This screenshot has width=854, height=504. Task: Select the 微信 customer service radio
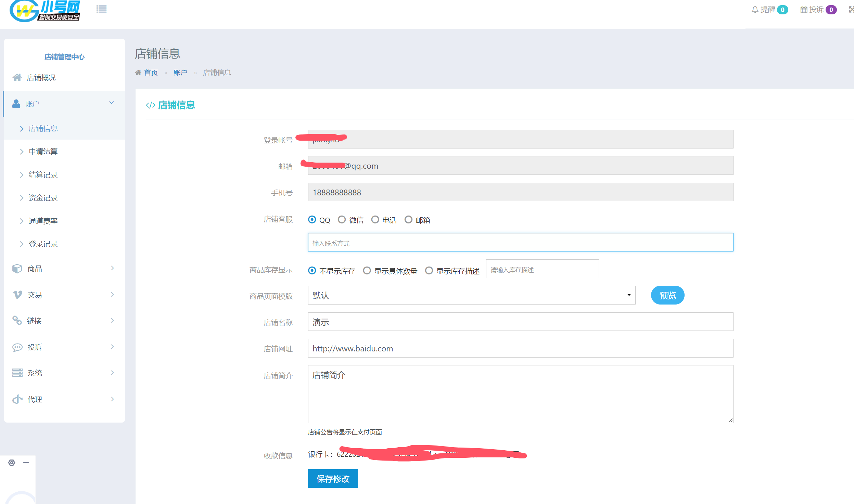coord(342,220)
